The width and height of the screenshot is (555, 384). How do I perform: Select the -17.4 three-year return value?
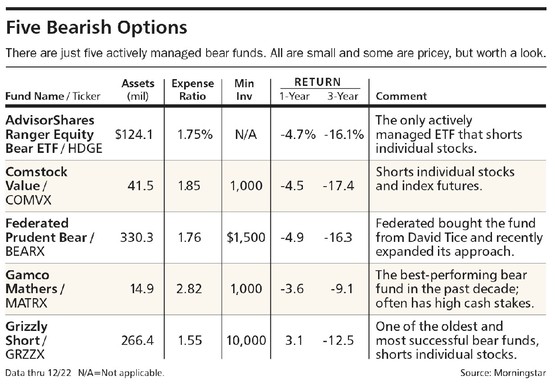click(338, 186)
